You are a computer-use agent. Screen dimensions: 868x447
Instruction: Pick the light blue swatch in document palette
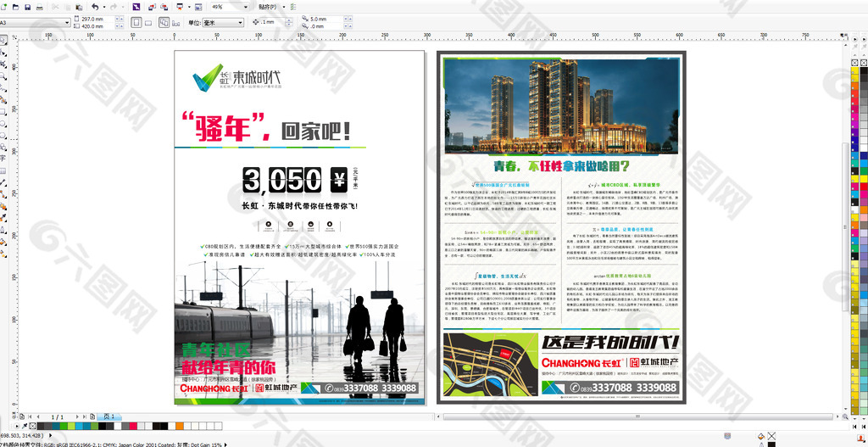click(x=79, y=426)
